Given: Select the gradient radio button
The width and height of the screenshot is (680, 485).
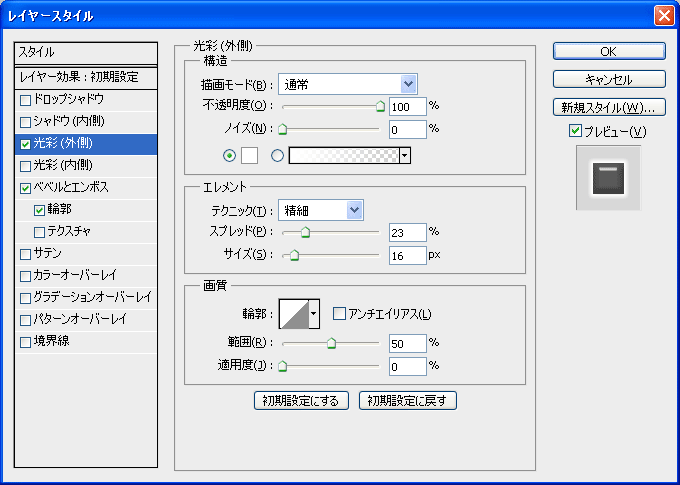Looking at the screenshot, I should tap(277, 155).
